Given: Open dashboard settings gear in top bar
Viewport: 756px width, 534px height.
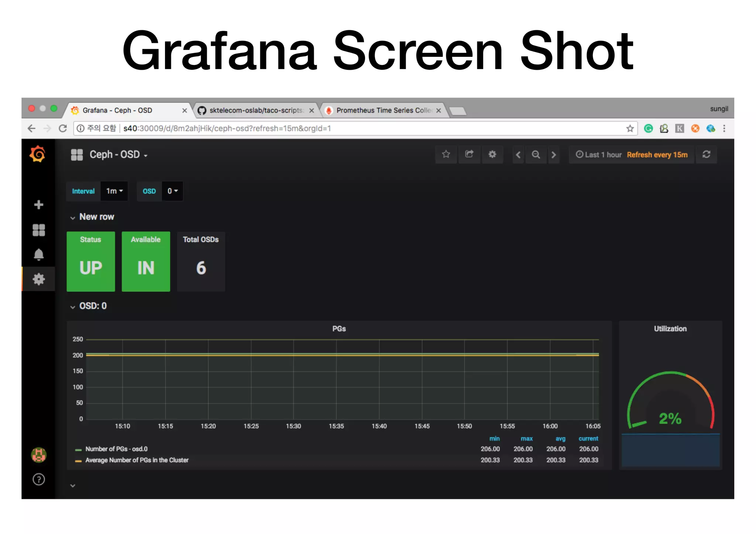Looking at the screenshot, I should (x=492, y=154).
